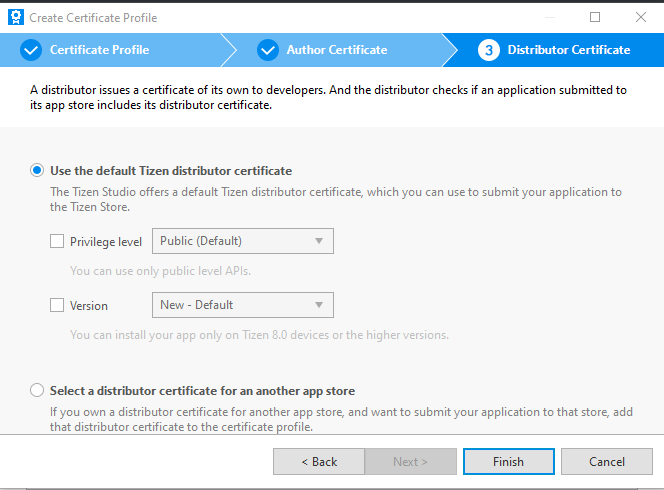The image size is (664, 490).
Task: Maximize the Create Certificate Profile window
Action: [595, 17]
